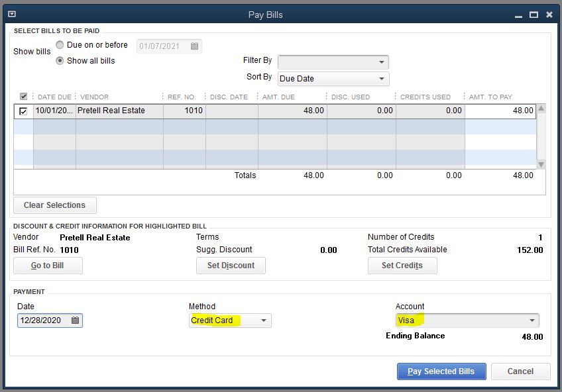Screen dimensions: 562x392
Task: Close the Pay Bills window
Action: tap(549, 14)
